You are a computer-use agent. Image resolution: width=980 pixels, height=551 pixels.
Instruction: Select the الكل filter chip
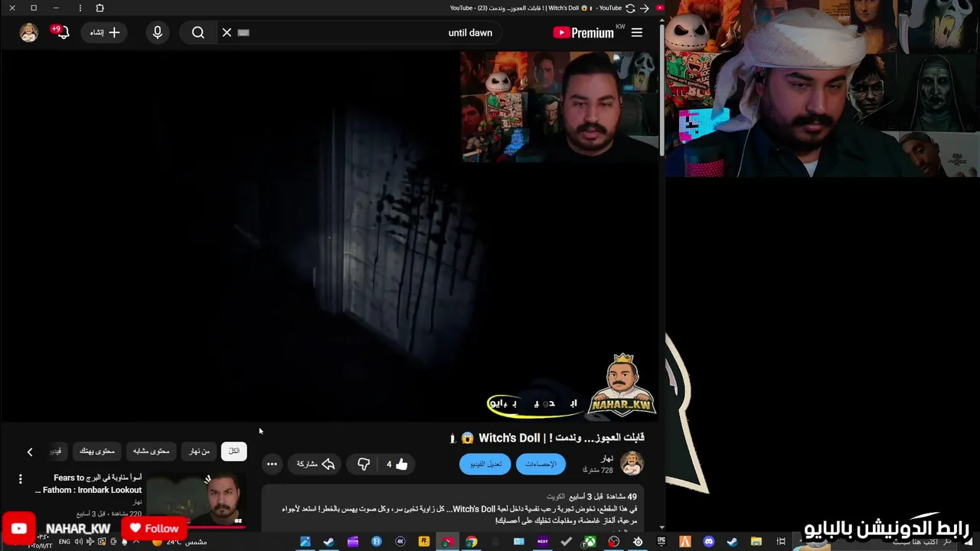[234, 451]
